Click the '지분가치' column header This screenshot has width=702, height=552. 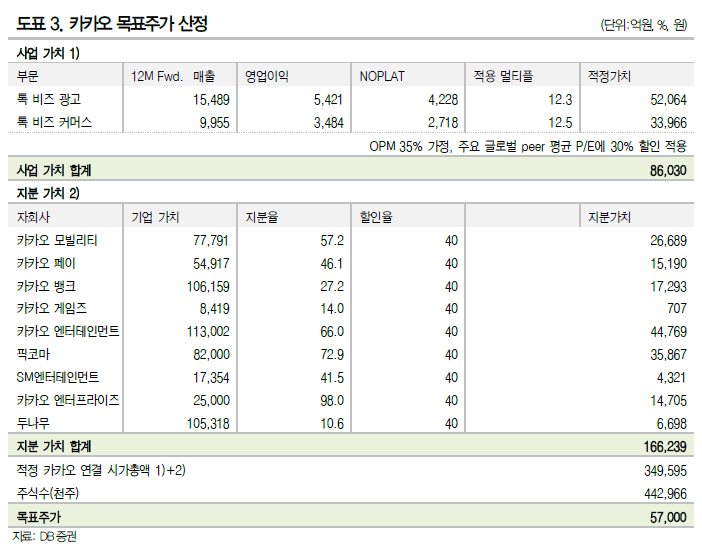609,217
